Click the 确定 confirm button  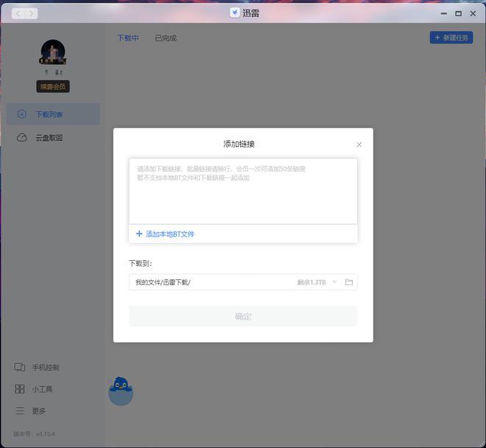point(243,316)
